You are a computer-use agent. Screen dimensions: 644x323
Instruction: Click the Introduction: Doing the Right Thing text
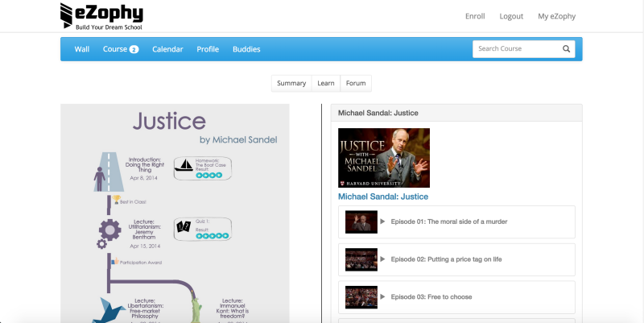coord(145,165)
